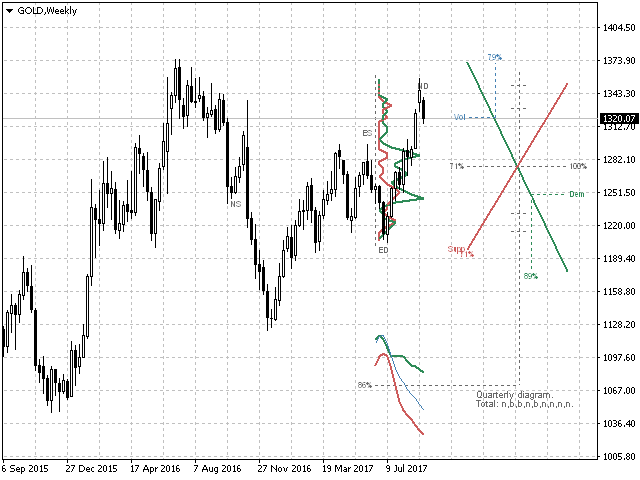Click the 1373.90 price scale value
The height and width of the screenshot is (480, 640).
pos(619,61)
